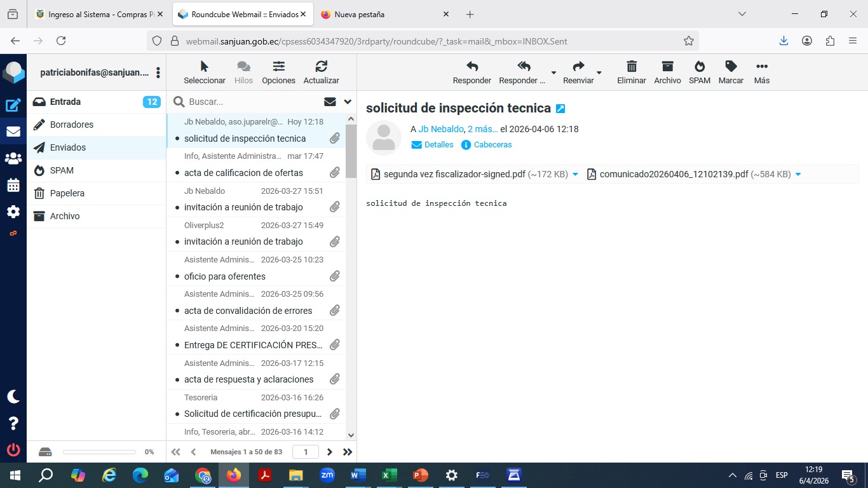Click the Responder reply icon
This screenshot has width=868, height=488.
[471, 67]
